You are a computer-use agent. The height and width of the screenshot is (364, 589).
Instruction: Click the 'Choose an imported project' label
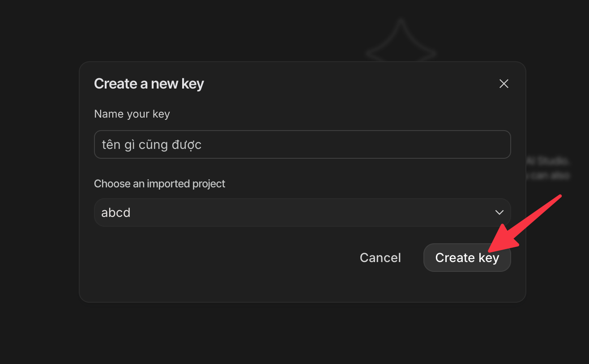[160, 184]
